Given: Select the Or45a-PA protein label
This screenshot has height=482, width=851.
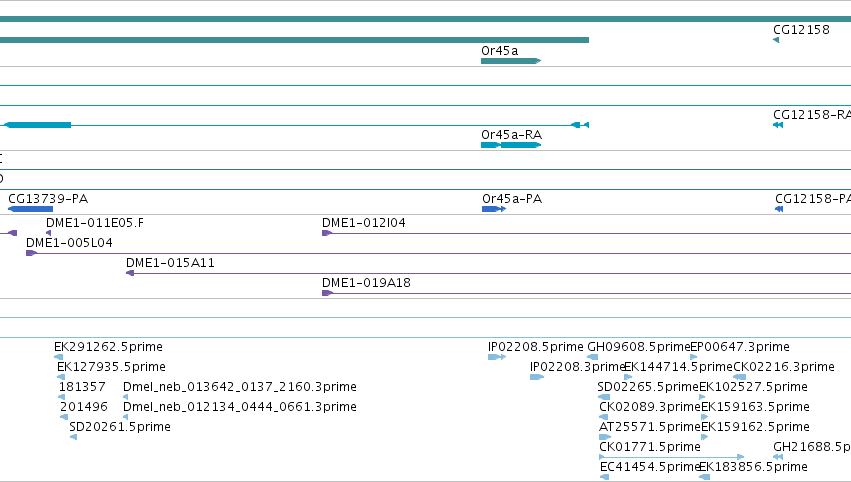Looking at the screenshot, I should [x=512, y=199].
